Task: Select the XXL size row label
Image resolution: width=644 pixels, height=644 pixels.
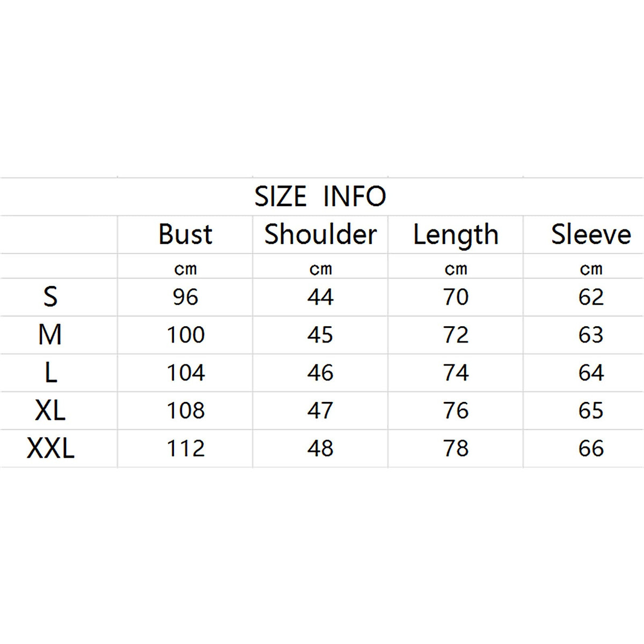Action: [x=50, y=448]
